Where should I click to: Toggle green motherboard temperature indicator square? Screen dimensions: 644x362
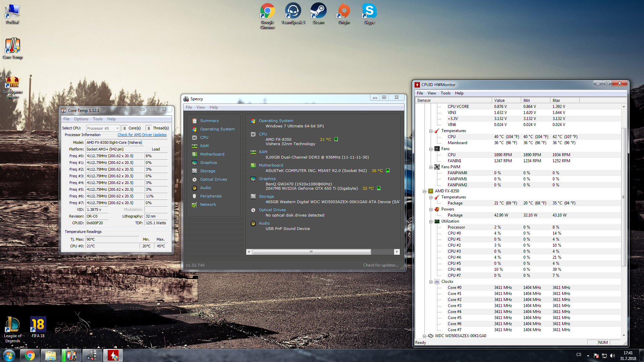pyautogui.click(x=388, y=171)
